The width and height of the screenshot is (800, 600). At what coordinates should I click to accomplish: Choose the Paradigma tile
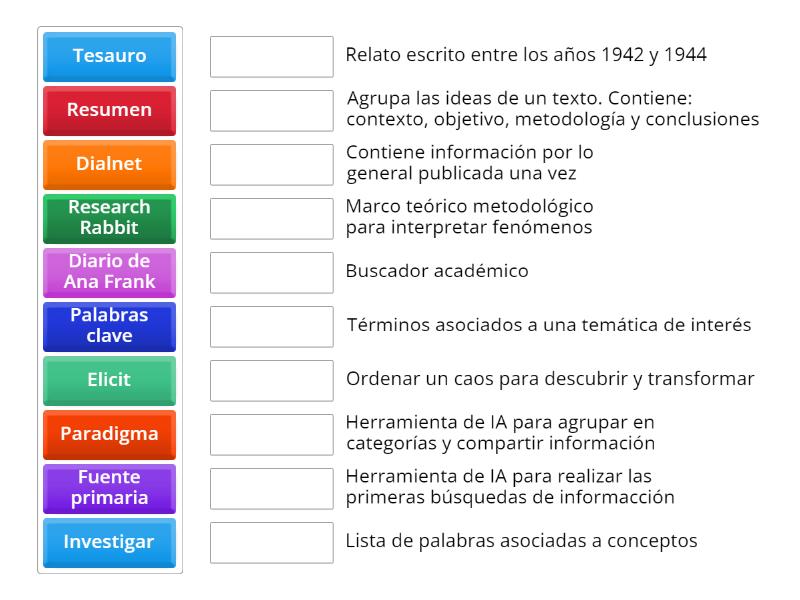108,434
